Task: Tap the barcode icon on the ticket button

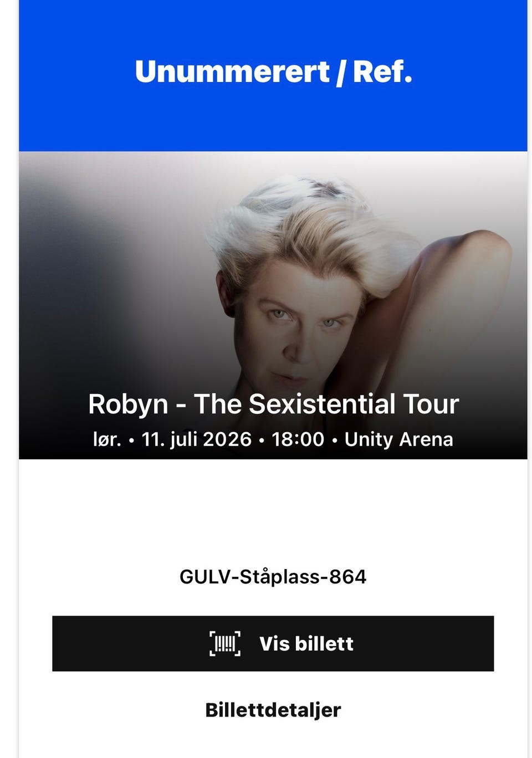Action: tap(225, 643)
